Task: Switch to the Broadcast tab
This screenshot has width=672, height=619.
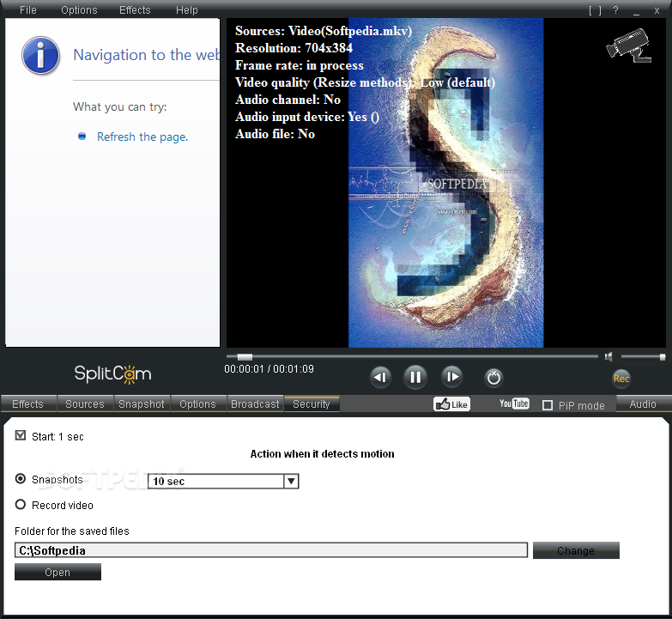Action: pos(255,404)
